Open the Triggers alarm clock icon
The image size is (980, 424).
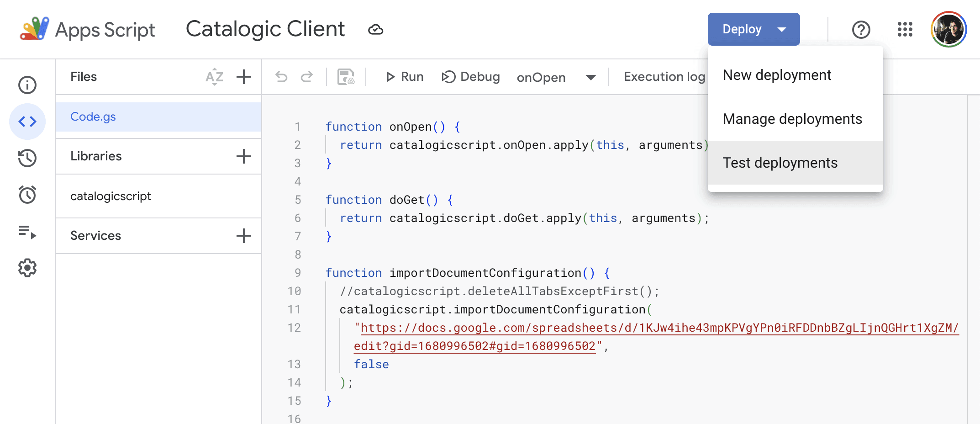click(x=27, y=195)
